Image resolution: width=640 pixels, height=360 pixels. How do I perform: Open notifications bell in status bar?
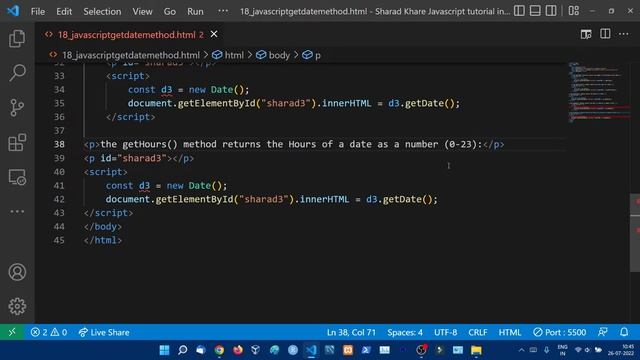point(624,332)
